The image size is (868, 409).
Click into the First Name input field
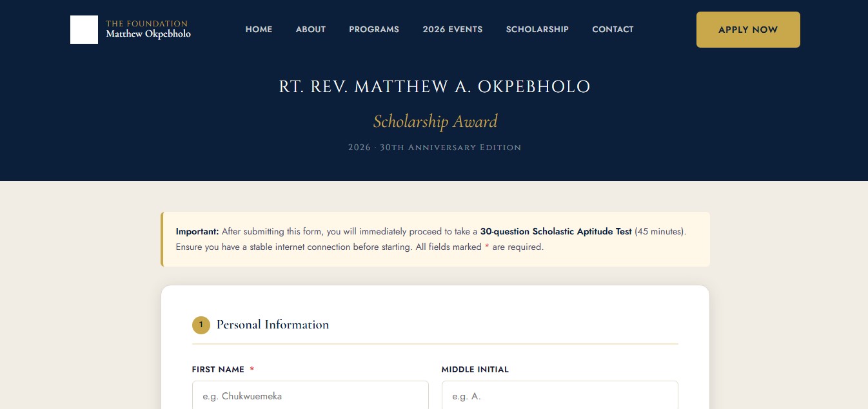(310, 395)
